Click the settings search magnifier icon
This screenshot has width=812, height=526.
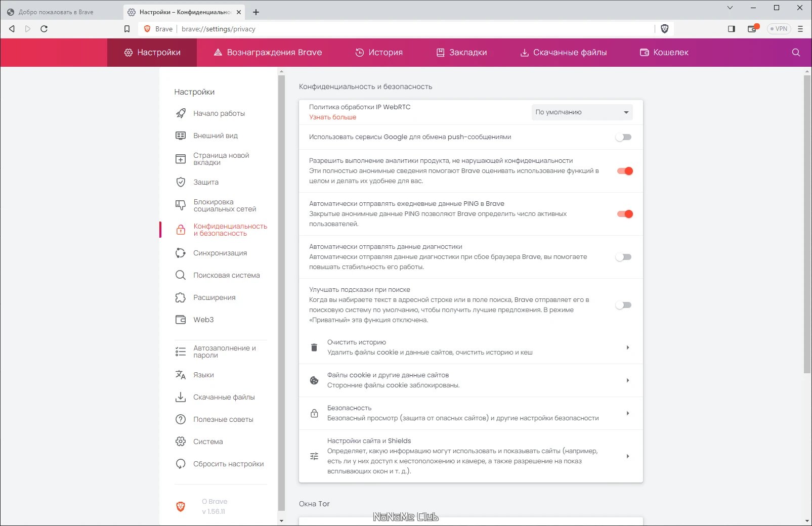[796, 53]
